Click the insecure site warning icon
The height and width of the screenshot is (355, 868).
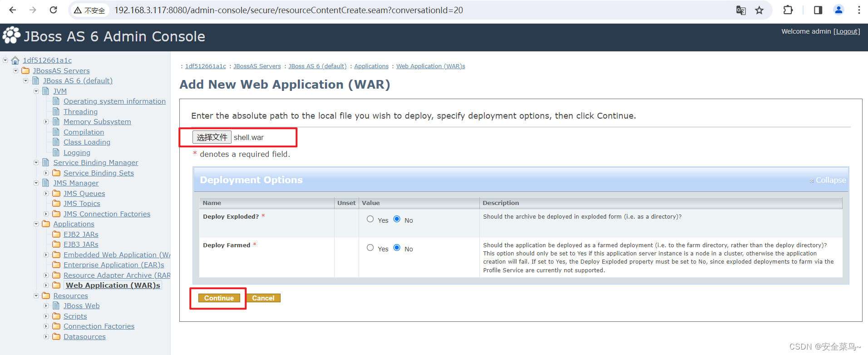pos(78,10)
